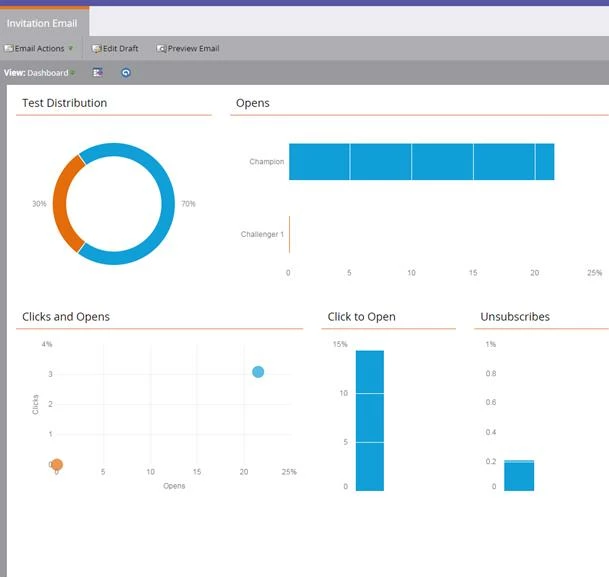Open the Email Actions dropdown menu

pos(39,49)
